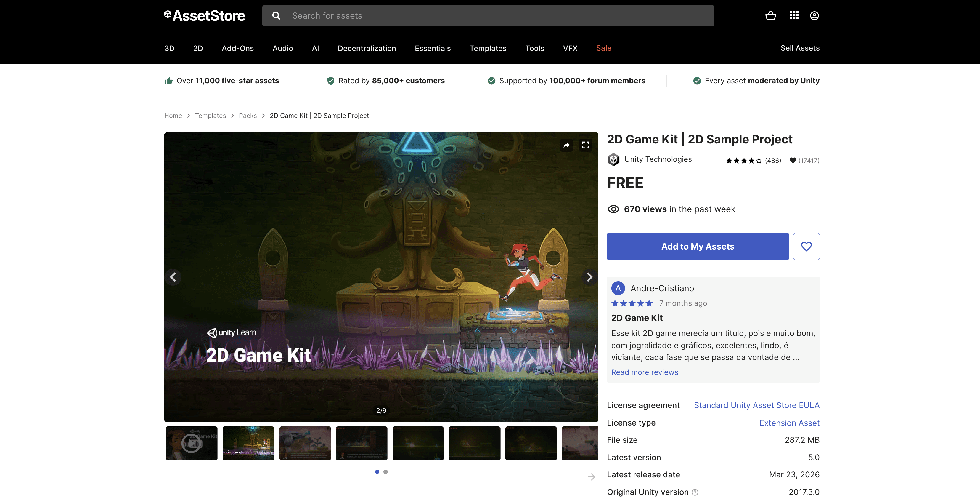Image resolution: width=980 pixels, height=499 pixels.
Task: Click Read more reviews link
Action: (645, 372)
